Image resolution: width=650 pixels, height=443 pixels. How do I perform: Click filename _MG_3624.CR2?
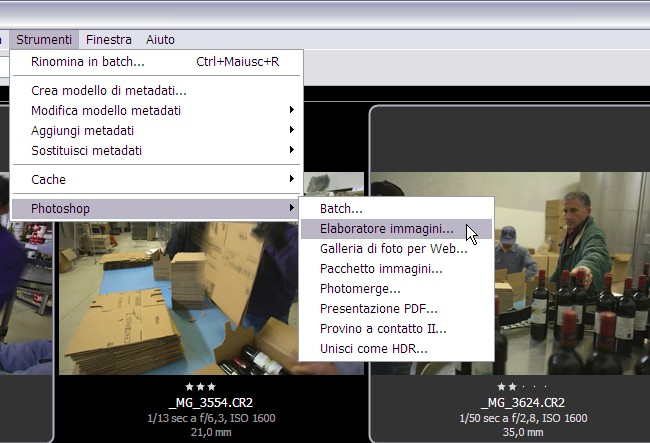(523, 403)
